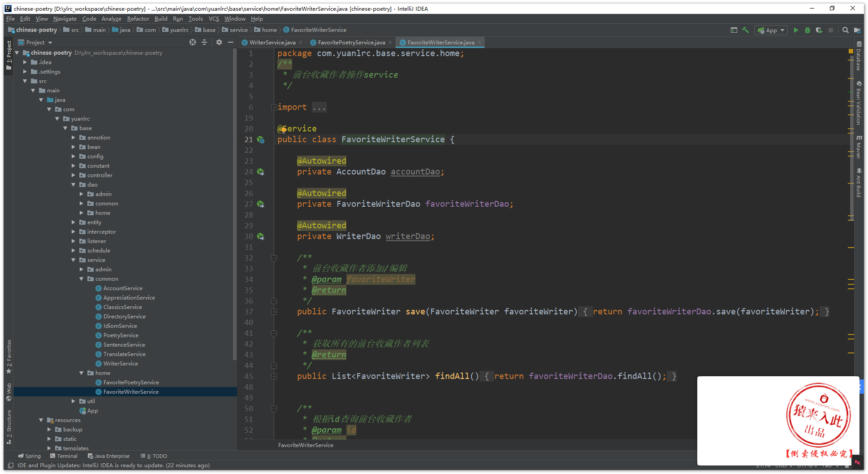
Task: Open the Refactor menu
Action: (138, 19)
